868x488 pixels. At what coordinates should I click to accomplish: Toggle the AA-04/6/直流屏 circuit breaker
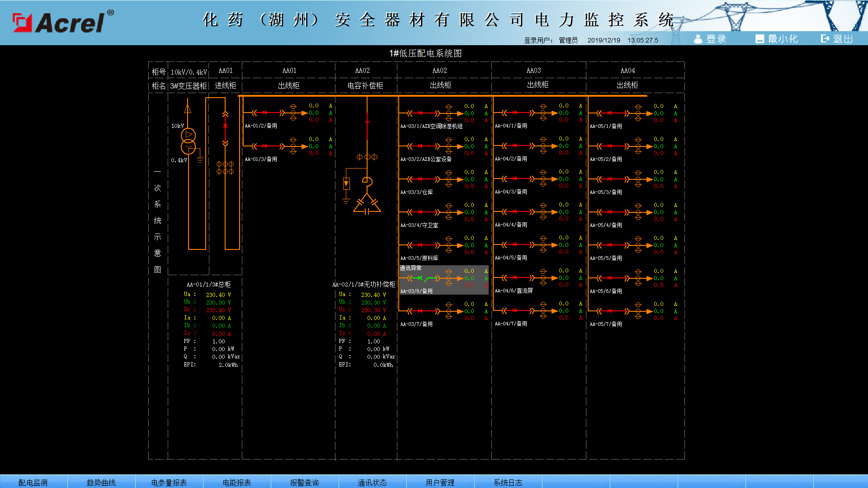click(515, 277)
